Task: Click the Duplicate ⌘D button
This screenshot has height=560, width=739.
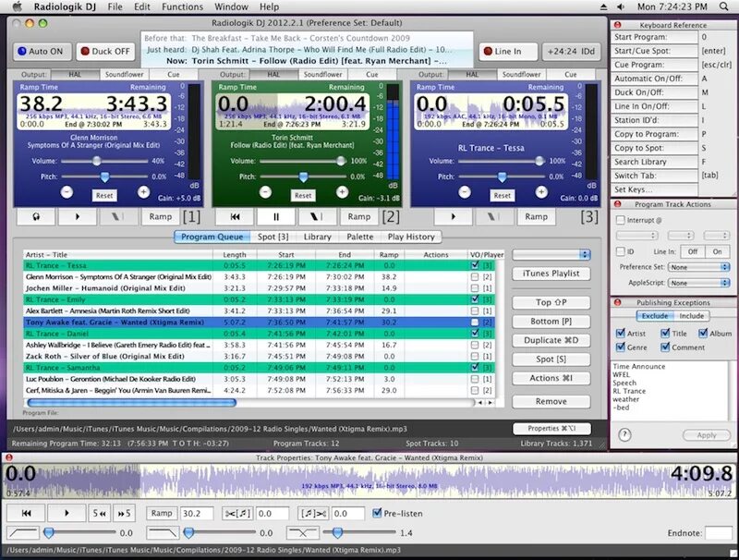Action: (x=551, y=340)
